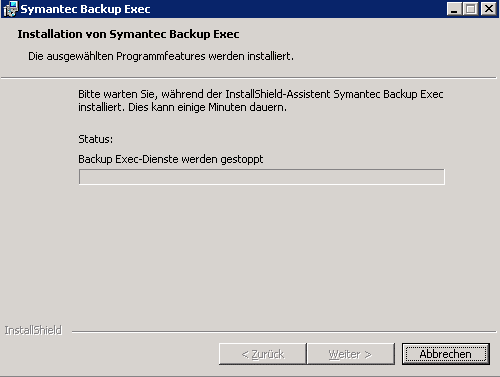Minimize the Symantec Backup Exec window
Viewport: 500px width, 377px height.
coord(454,9)
